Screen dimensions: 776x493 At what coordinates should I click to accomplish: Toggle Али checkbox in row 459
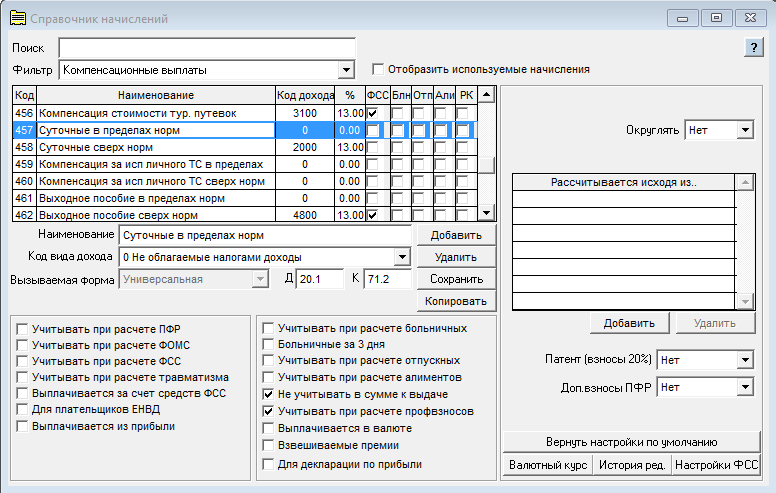tap(440, 164)
